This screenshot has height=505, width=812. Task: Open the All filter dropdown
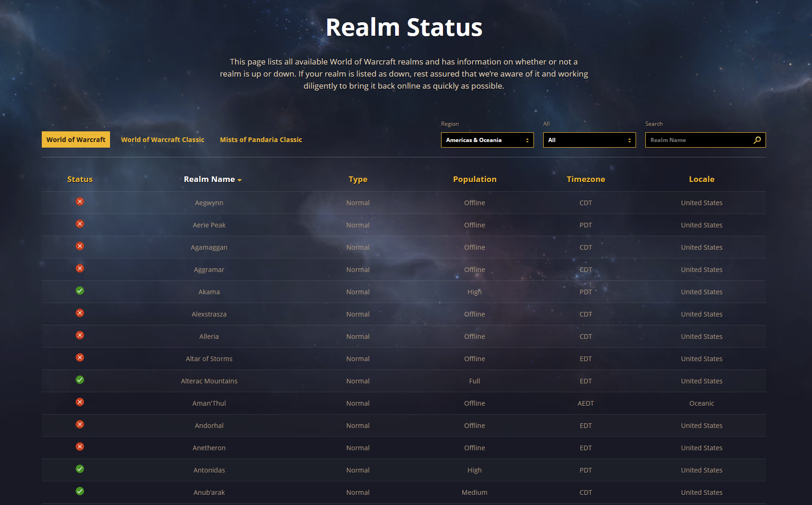point(590,140)
